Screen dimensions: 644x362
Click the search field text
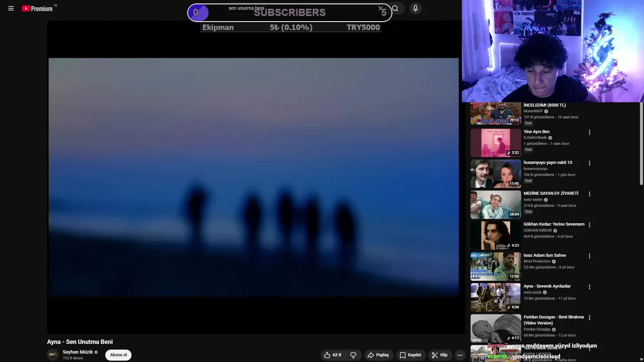246,8
